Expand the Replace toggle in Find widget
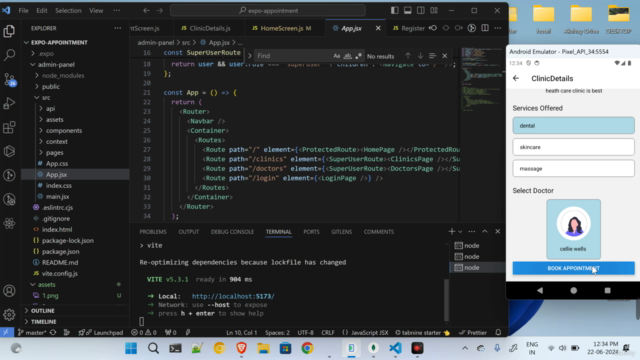 click(x=249, y=56)
